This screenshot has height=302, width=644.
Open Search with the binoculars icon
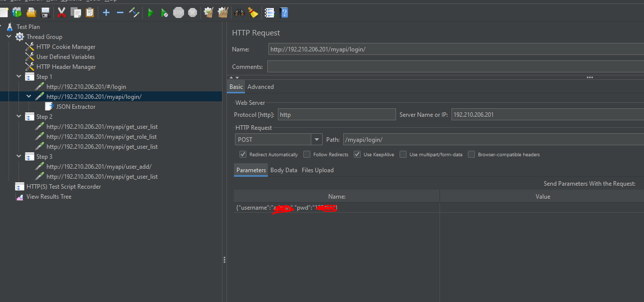coord(239,12)
